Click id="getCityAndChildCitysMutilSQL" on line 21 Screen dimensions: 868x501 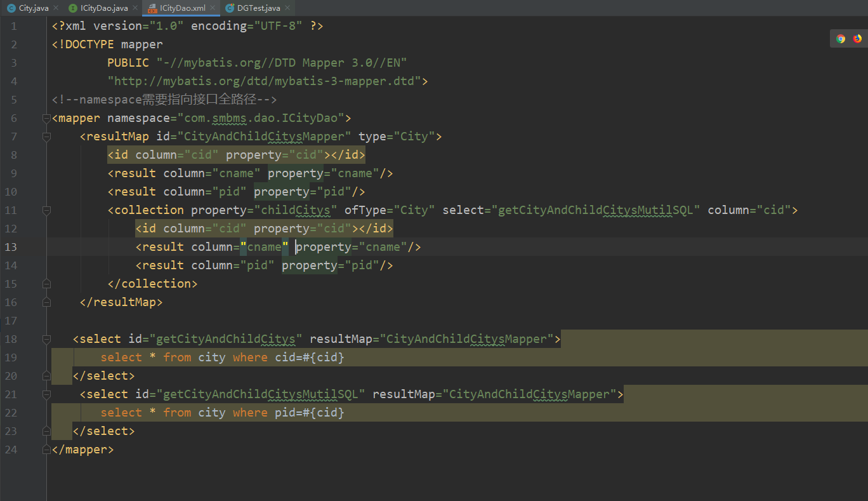(250, 394)
